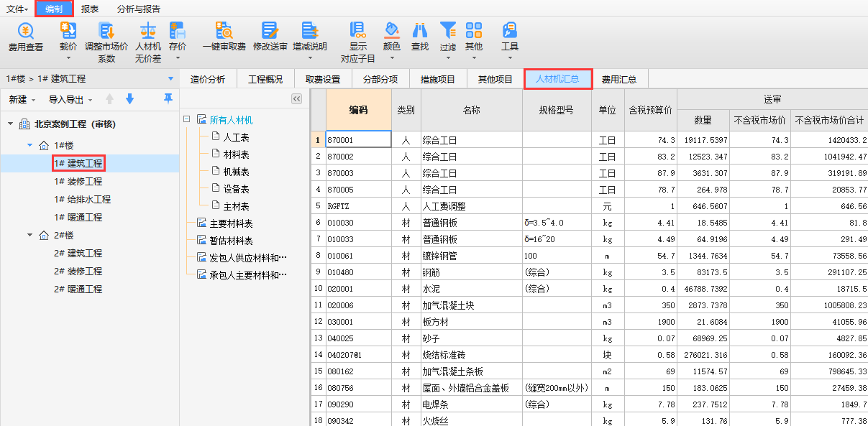Image resolution: width=868 pixels, height=426 pixels.
Task: Move item down with blue arrow
Action: pos(130,99)
